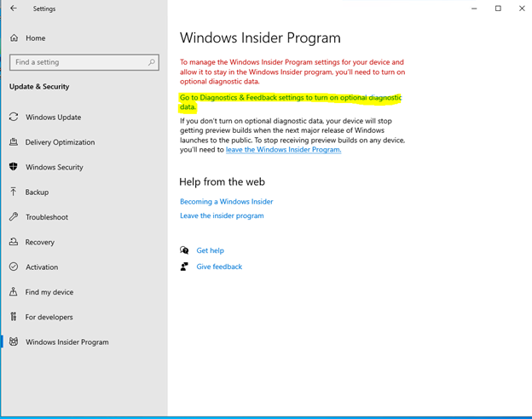Viewport: 532px width, 419px height.
Task: Open For developers settings
Action: pos(49,318)
